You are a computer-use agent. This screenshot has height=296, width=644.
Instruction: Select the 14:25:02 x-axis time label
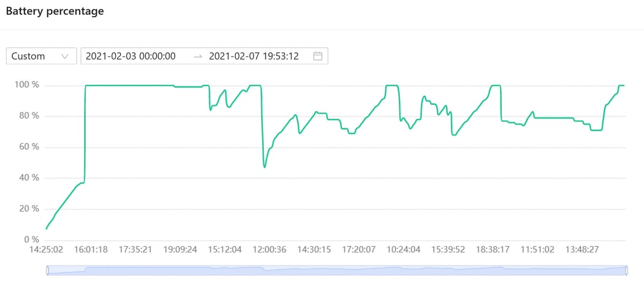pos(47,250)
